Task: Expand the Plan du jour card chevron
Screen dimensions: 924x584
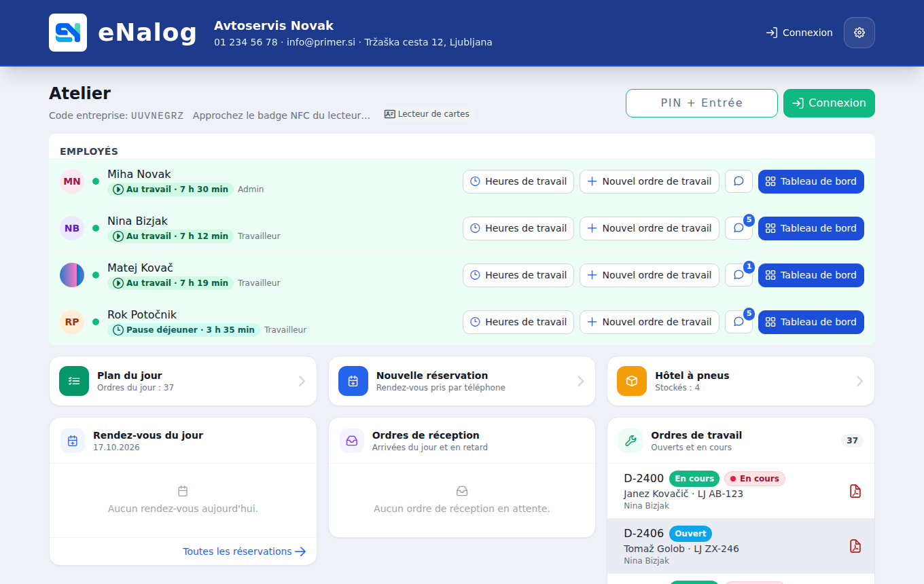Action: coord(302,381)
